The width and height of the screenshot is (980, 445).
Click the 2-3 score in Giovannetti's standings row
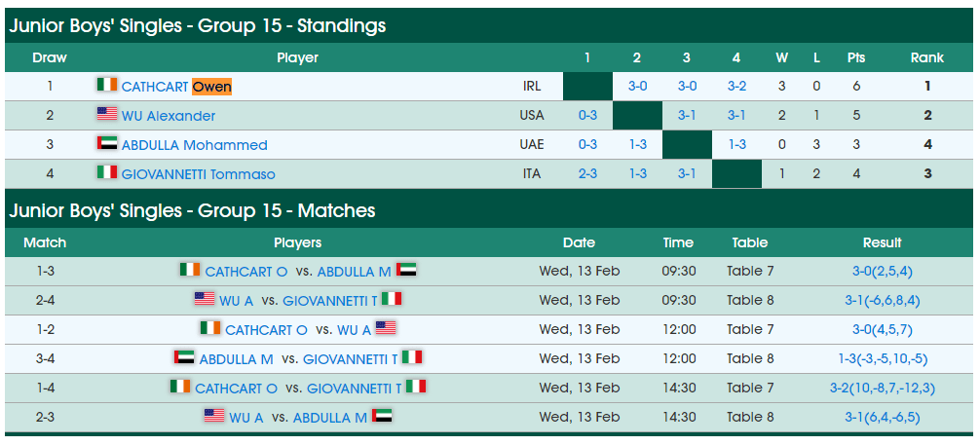point(587,174)
